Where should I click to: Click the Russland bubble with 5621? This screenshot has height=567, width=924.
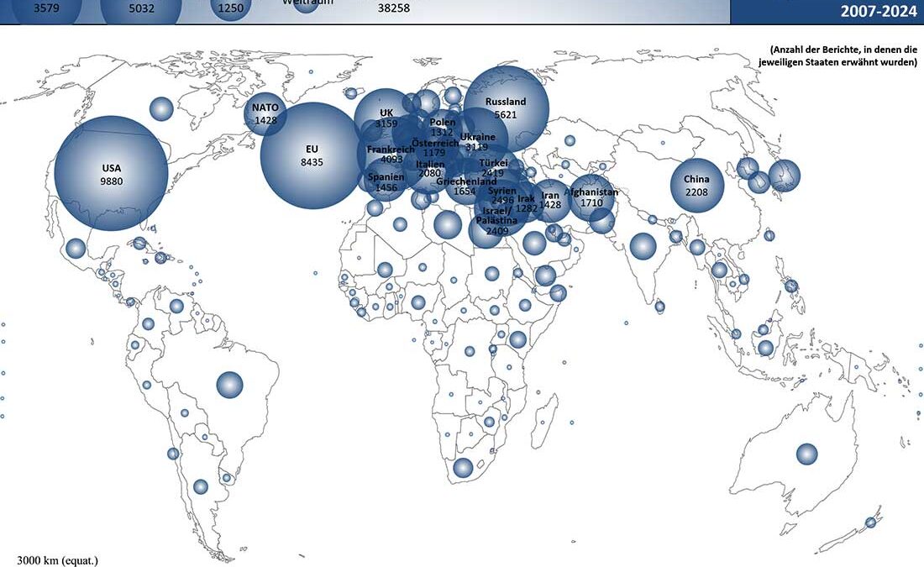click(506, 108)
